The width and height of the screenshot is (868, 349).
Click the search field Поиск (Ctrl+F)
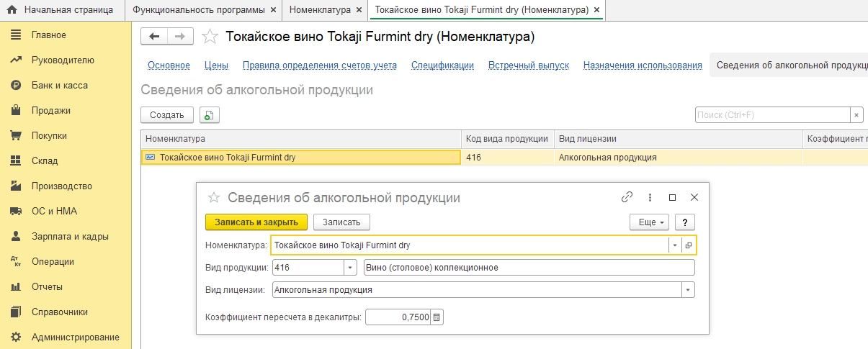pos(772,115)
